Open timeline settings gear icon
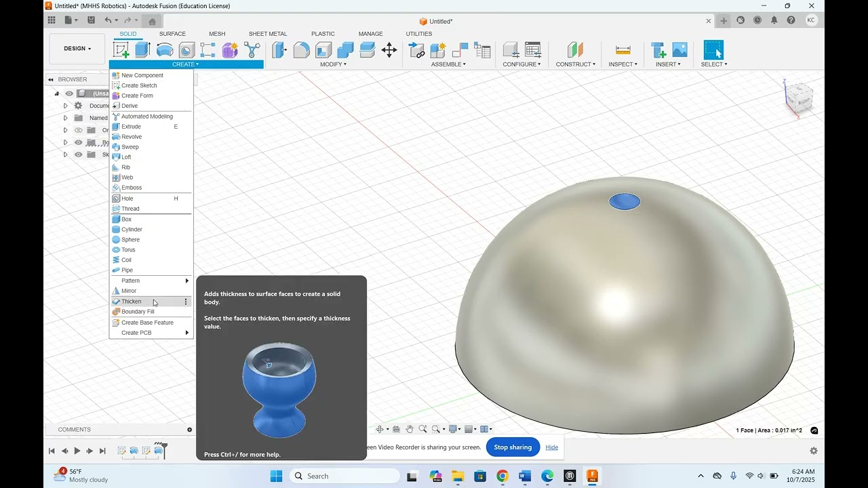Viewport: 868px width, 488px height. coord(814,451)
